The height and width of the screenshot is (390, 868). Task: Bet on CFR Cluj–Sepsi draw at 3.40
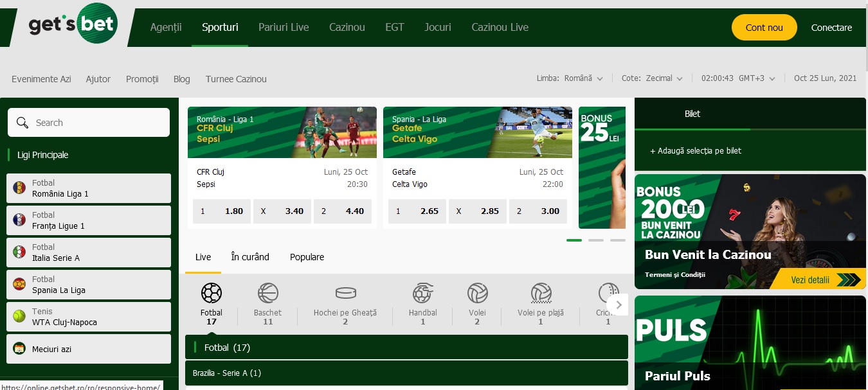(282, 211)
